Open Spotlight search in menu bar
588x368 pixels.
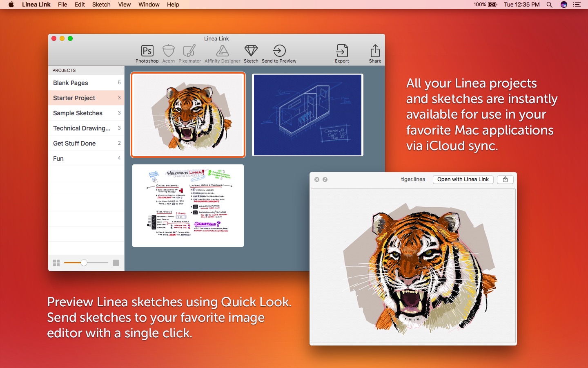(x=550, y=4)
